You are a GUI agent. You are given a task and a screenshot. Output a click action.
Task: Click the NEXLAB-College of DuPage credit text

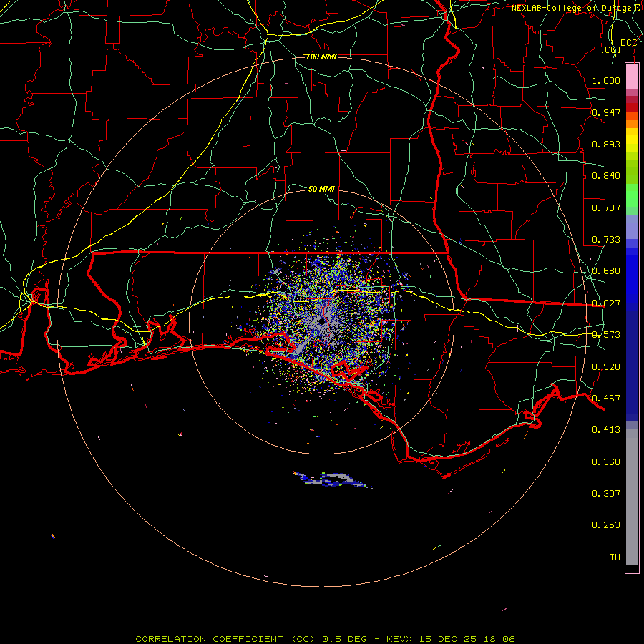[x=577, y=8]
